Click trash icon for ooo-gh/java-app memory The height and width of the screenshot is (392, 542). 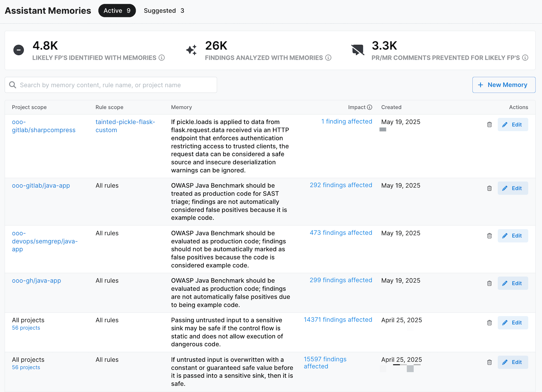tap(490, 283)
